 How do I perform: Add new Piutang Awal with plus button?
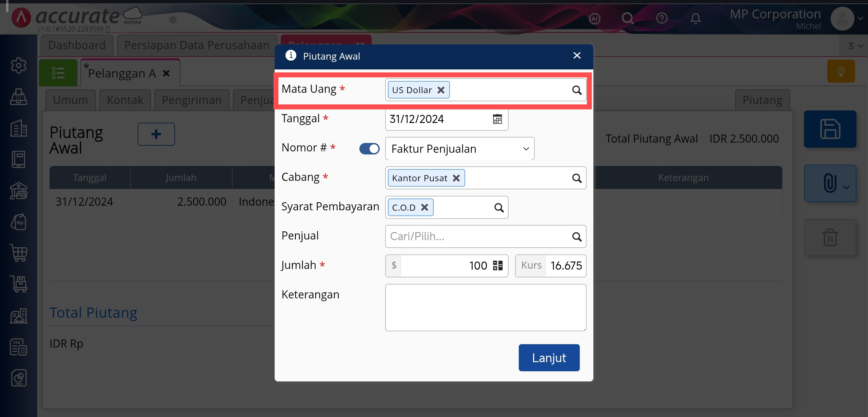click(156, 134)
